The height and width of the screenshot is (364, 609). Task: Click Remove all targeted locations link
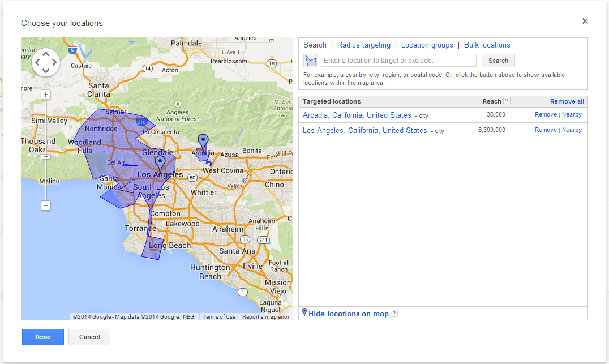click(x=567, y=101)
